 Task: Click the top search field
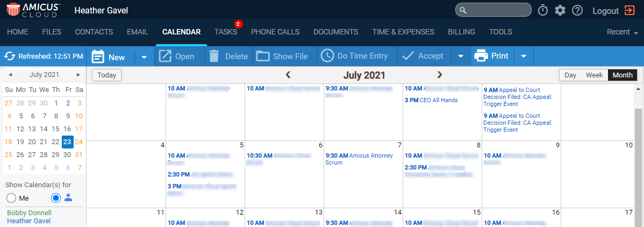point(493,10)
